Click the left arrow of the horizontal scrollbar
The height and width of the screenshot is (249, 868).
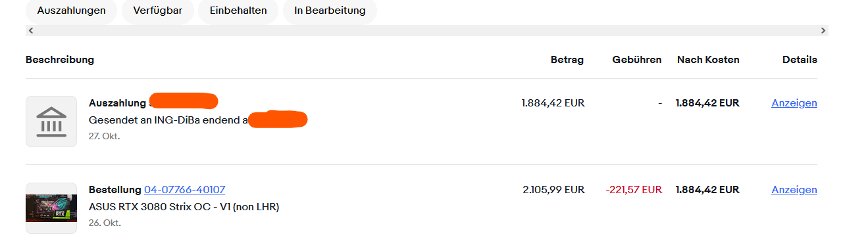click(31, 30)
